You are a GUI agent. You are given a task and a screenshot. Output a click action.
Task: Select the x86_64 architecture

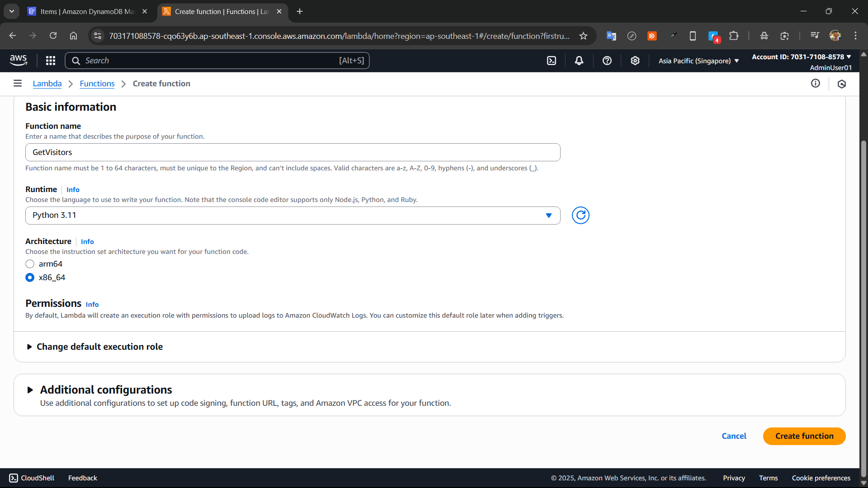click(30, 277)
